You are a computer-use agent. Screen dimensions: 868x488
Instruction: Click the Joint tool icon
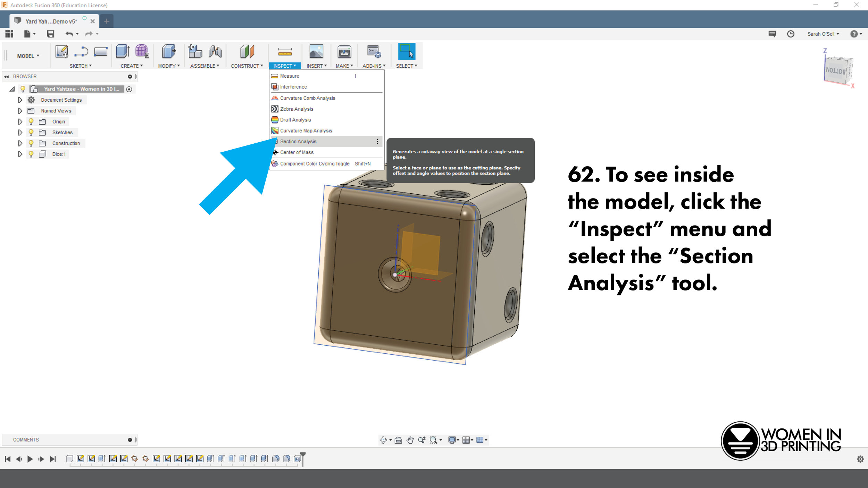215,51
